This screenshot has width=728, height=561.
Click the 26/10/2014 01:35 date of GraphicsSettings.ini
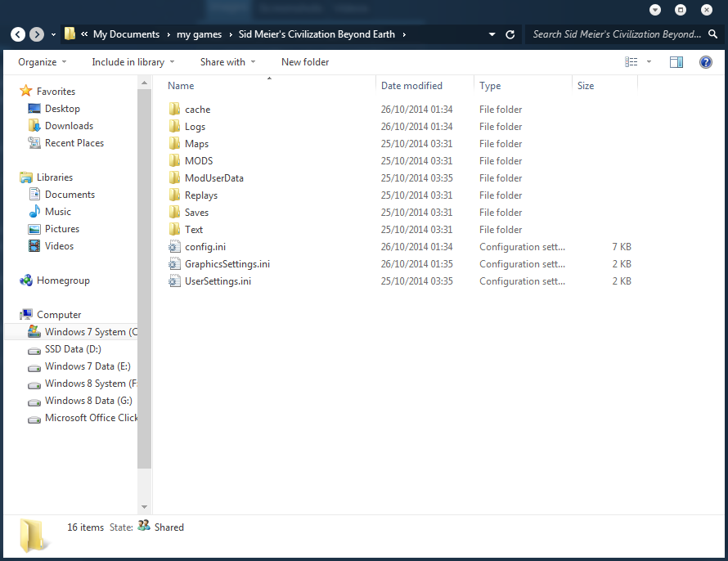tap(417, 264)
